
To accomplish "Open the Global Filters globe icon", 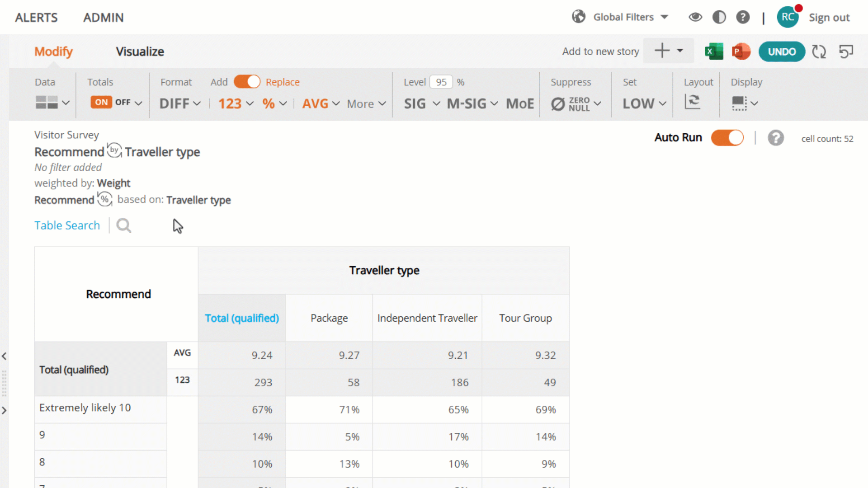I will [578, 17].
